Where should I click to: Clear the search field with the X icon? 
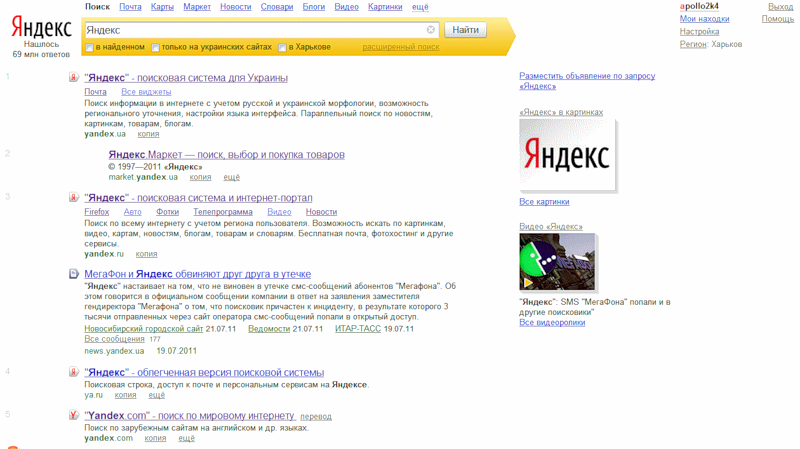coord(431,30)
